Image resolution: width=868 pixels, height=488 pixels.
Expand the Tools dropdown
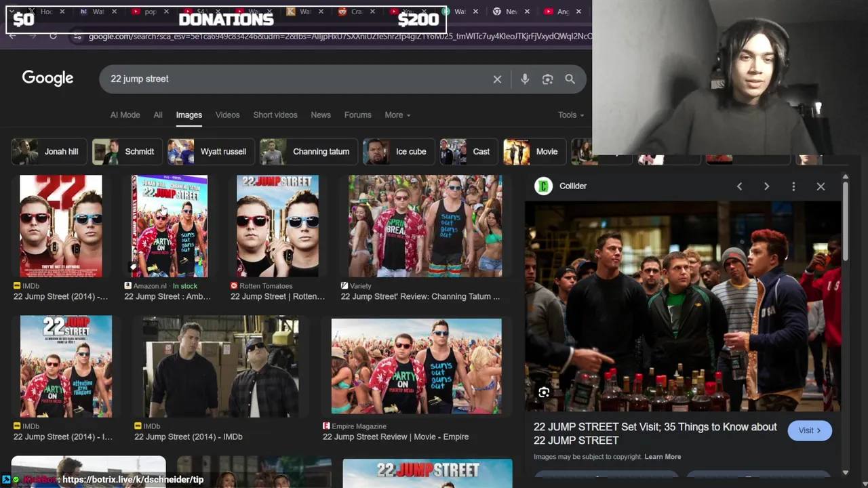click(x=571, y=115)
